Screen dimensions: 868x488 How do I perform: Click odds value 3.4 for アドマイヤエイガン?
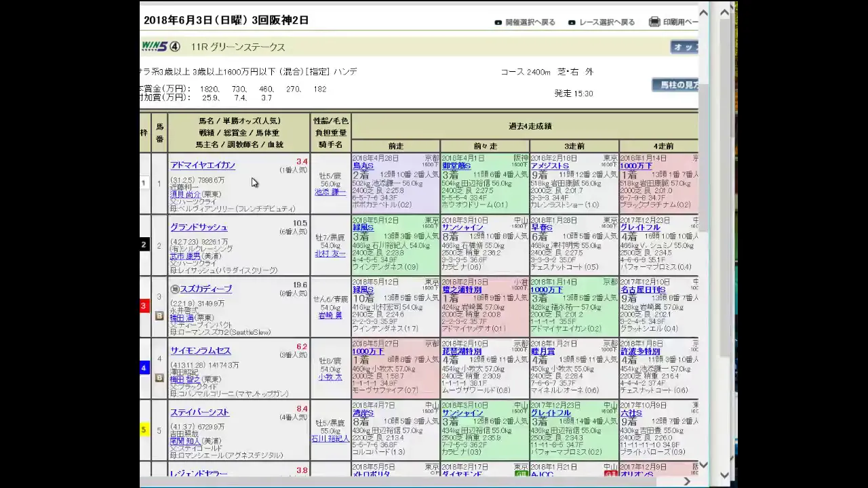302,161
